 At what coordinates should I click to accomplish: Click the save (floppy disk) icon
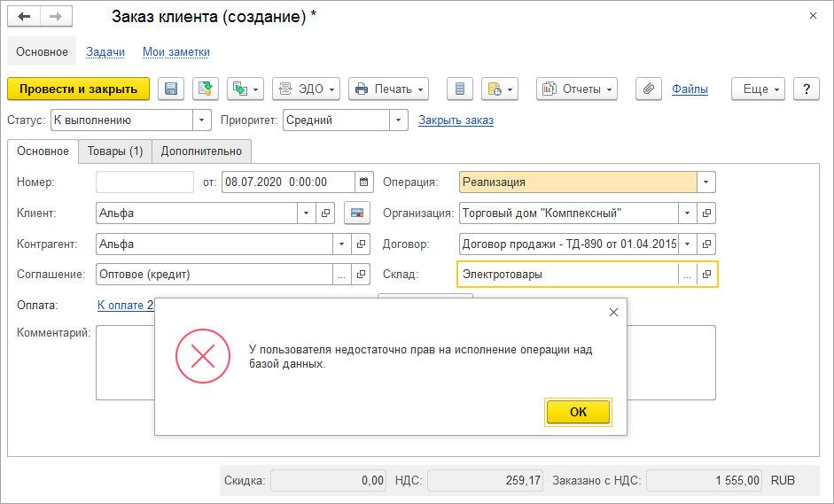tap(171, 89)
